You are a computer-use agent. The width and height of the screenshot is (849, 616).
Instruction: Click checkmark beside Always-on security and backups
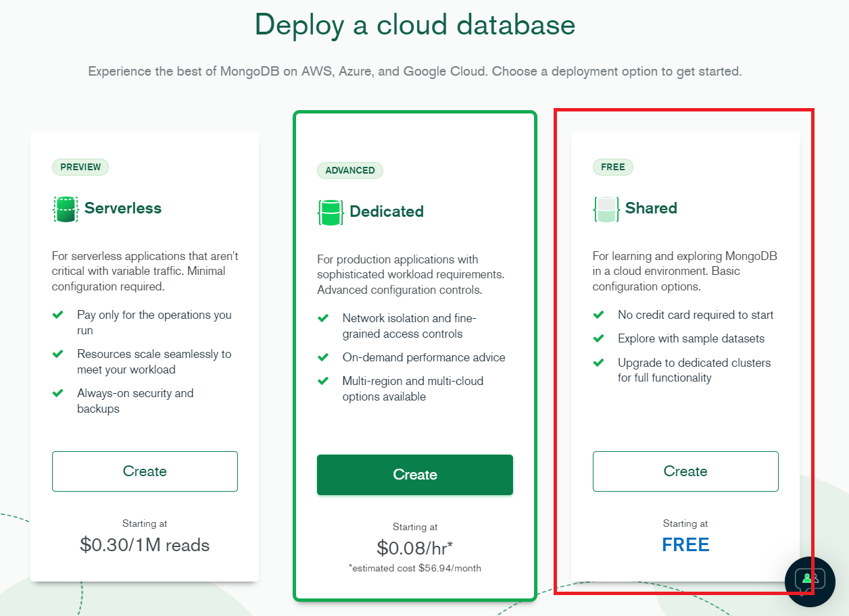tap(58, 393)
